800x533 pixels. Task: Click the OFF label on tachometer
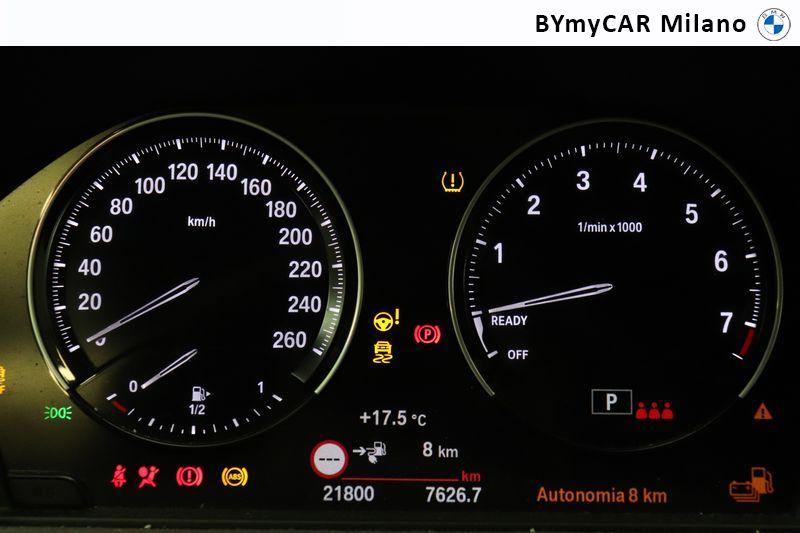[518, 354]
